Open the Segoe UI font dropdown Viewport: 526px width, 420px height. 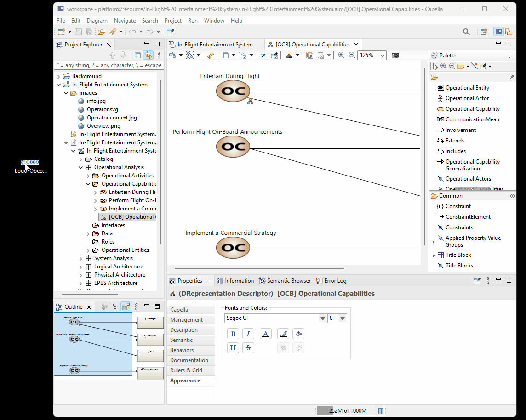click(x=322, y=318)
